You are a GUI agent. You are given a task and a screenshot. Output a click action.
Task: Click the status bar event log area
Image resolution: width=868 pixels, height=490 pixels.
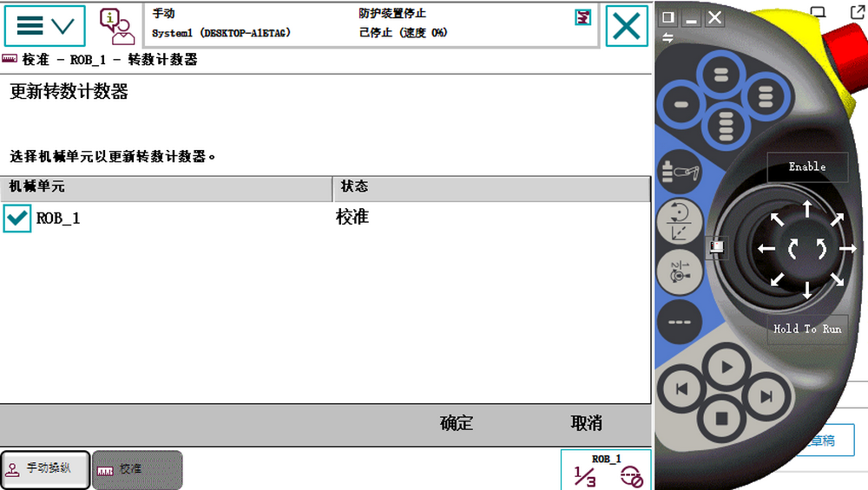(371, 25)
